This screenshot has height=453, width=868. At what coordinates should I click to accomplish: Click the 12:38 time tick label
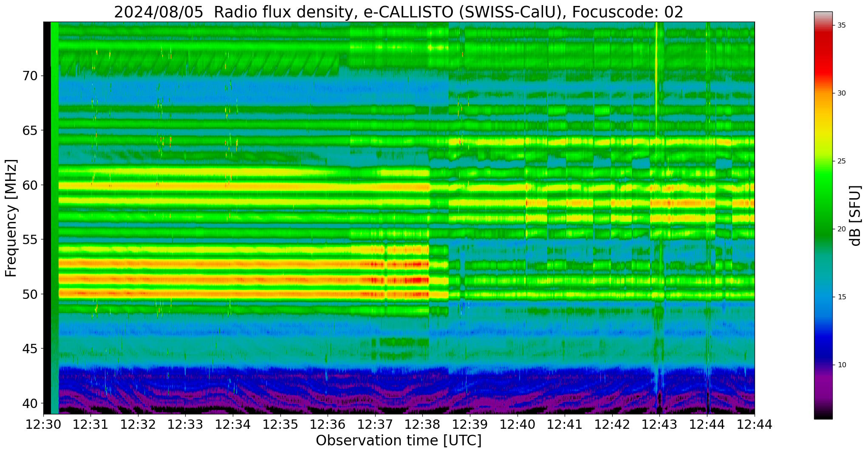click(x=422, y=424)
